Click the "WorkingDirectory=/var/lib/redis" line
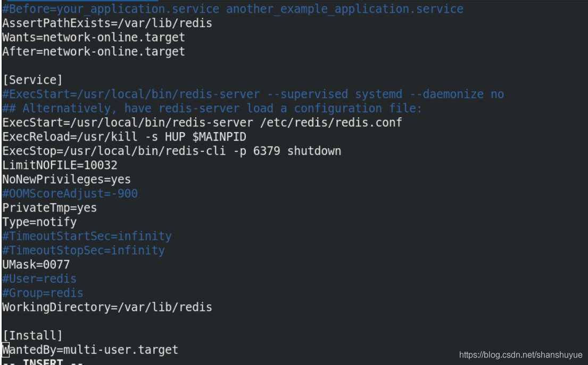588x365 pixels. click(107, 307)
